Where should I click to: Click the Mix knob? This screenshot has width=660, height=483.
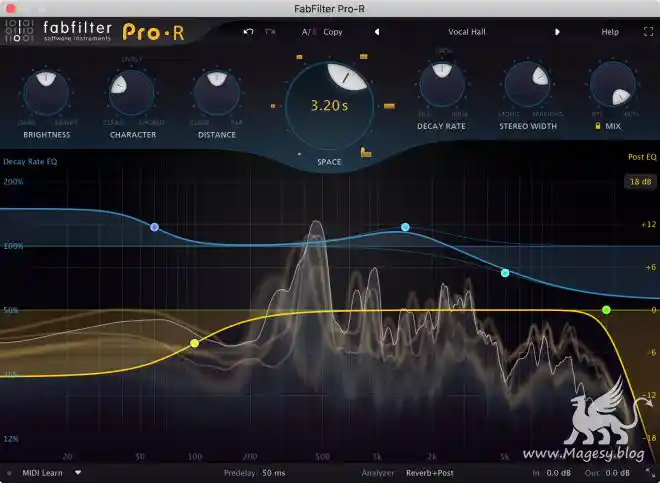tap(613, 84)
